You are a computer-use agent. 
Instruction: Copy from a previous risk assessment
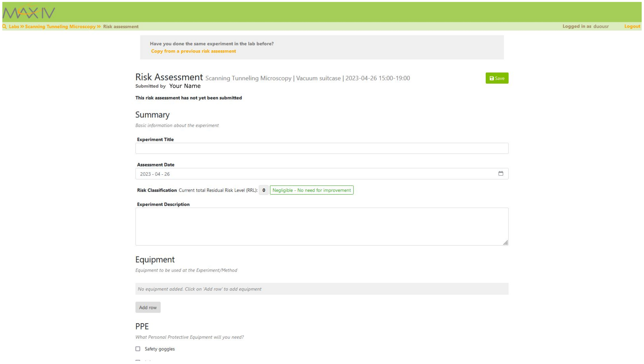[193, 51]
